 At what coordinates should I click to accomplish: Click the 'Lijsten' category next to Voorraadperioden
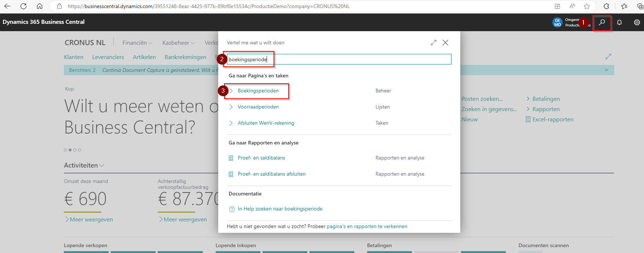383,107
